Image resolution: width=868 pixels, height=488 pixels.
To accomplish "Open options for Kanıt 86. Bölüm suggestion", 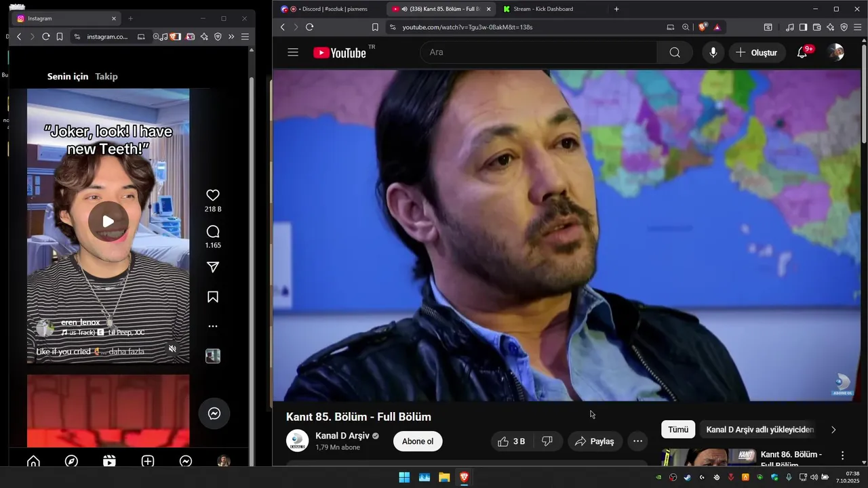I will 843,455.
